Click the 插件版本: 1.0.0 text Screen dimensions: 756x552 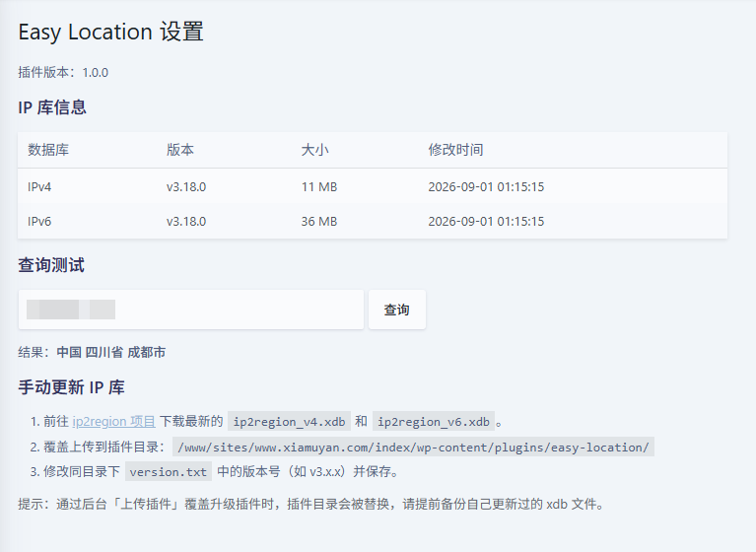(x=63, y=72)
